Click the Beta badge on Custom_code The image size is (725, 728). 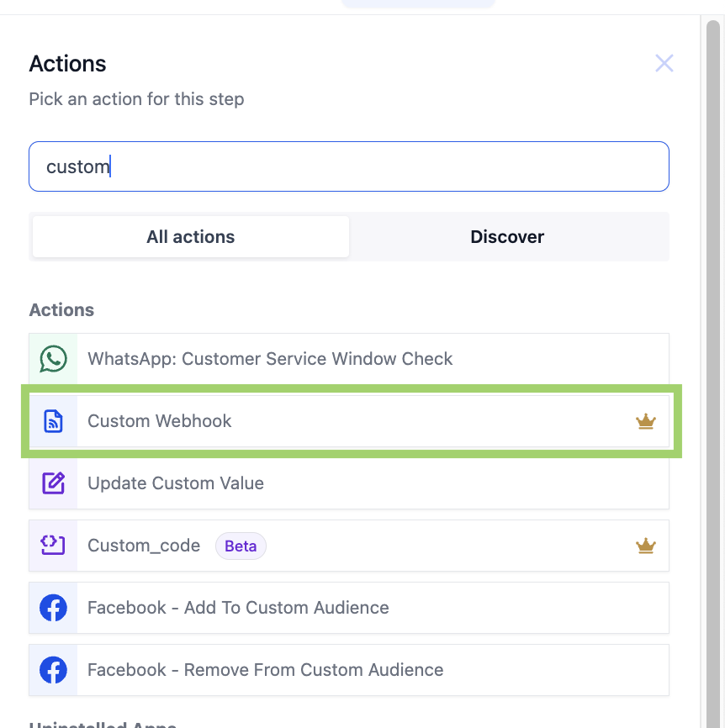pyautogui.click(x=241, y=546)
